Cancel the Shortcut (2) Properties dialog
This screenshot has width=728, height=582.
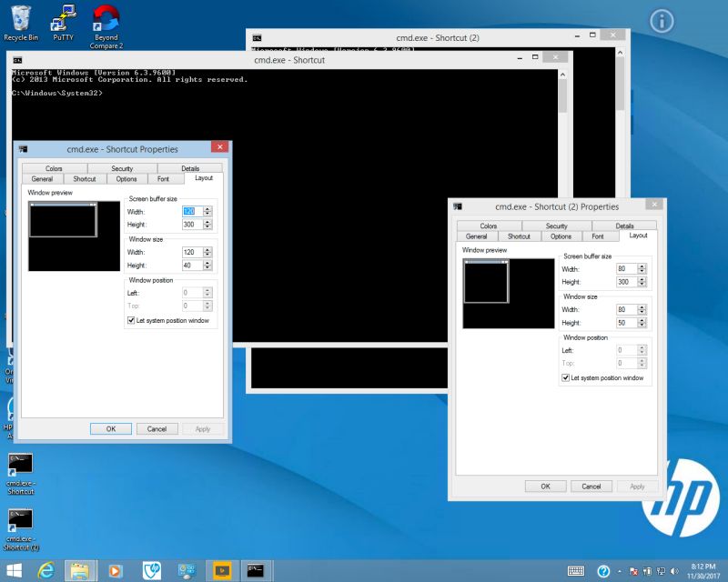coord(591,486)
